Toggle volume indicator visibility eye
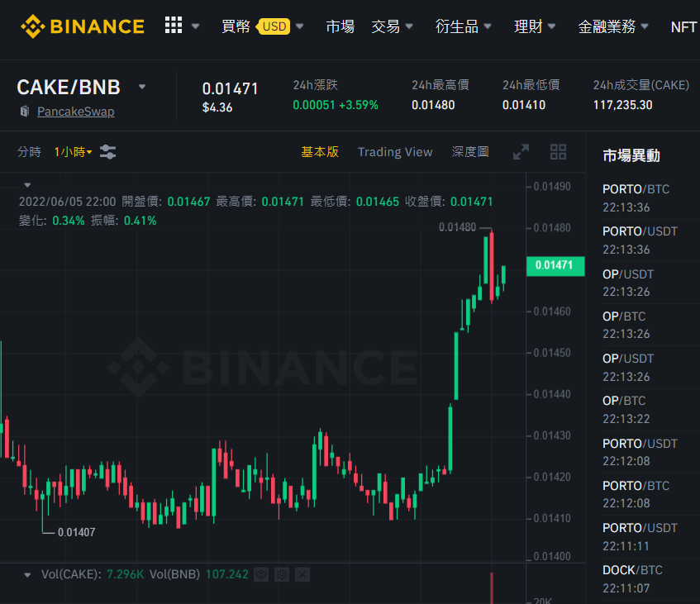The width and height of the screenshot is (700, 604). [261, 574]
